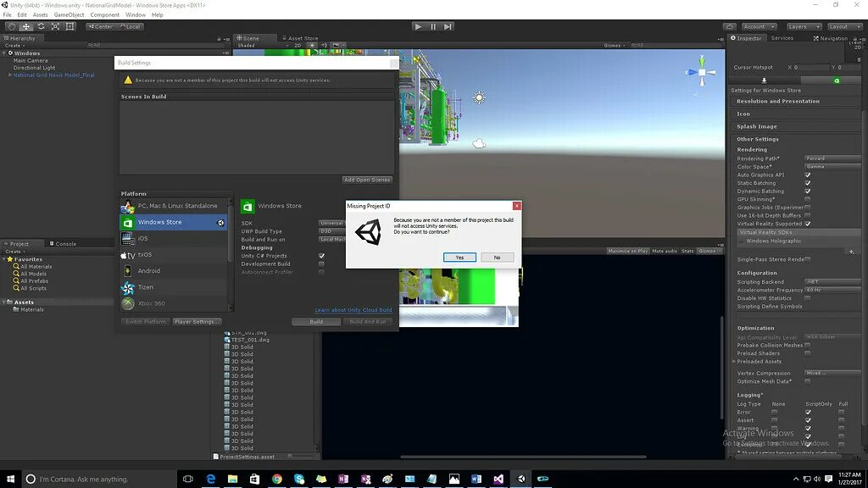The width and height of the screenshot is (868, 488).
Task: Select PC, Mac & Linux Standalone platform
Action: (x=174, y=206)
